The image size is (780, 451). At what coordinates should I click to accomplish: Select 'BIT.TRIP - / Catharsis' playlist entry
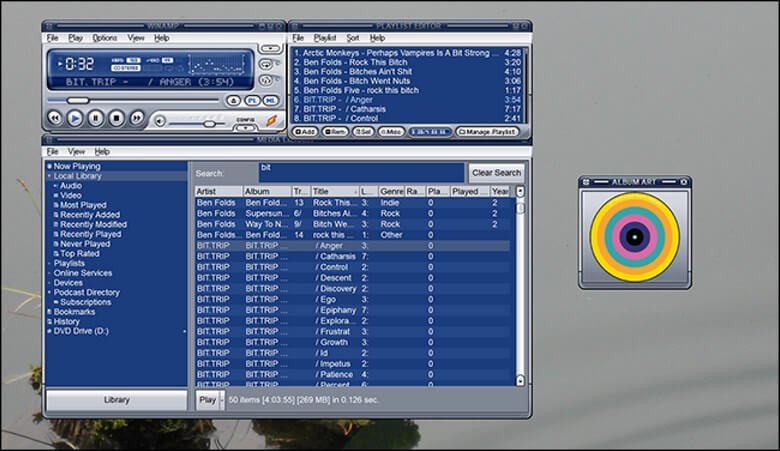(407, 109)
